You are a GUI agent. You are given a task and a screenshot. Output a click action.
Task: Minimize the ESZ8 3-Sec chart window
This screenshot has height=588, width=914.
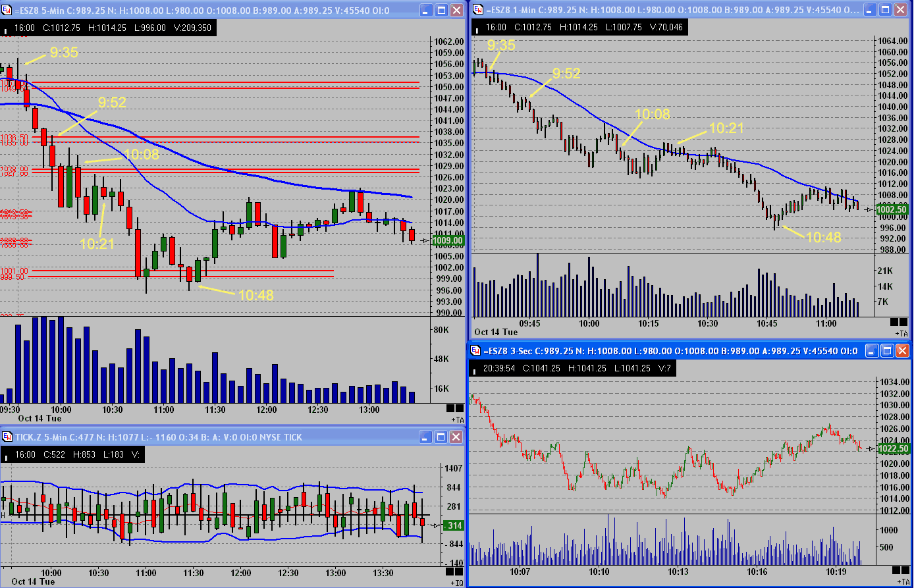tap(871, 351)
